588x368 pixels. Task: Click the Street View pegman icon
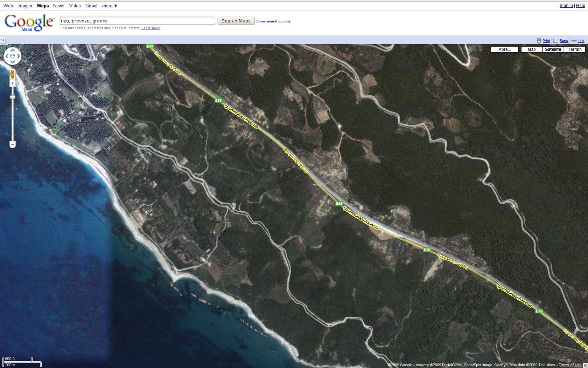pyautogui.click(x=13, y=74)
